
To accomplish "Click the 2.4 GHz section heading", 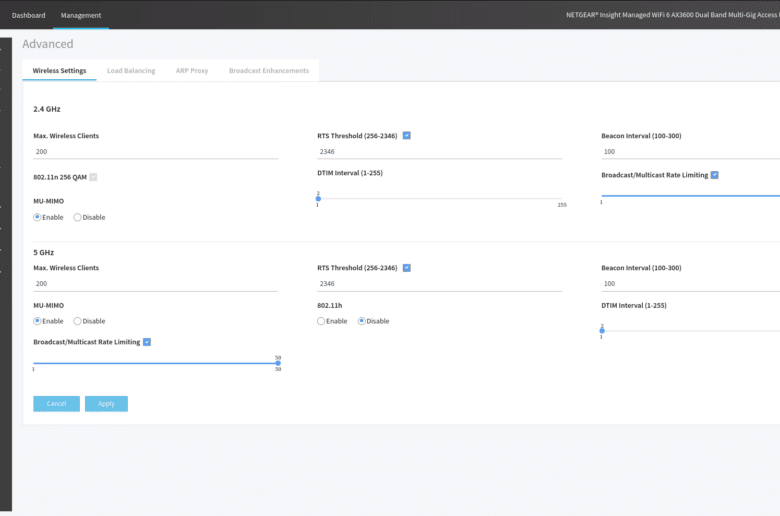I will pyautogui.click(x=47, y=109).
